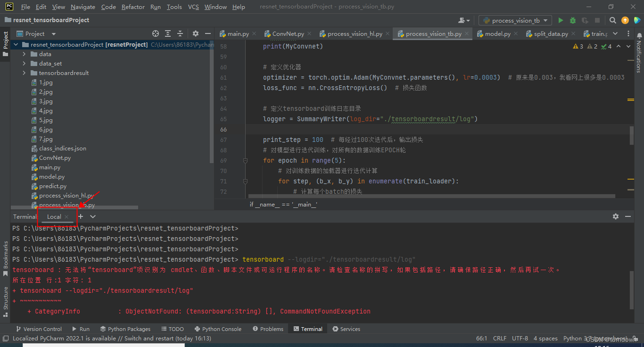The image size is (644, 347).
Task: Run the process_vision_tb configuration
Action: click(561, 20)
